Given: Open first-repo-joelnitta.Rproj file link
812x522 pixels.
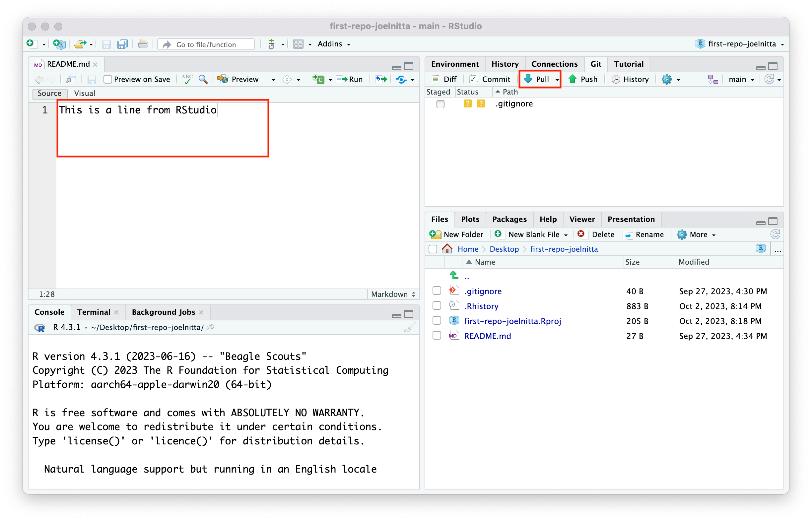Looking at the screenshot, I should (x=512, y=321).
